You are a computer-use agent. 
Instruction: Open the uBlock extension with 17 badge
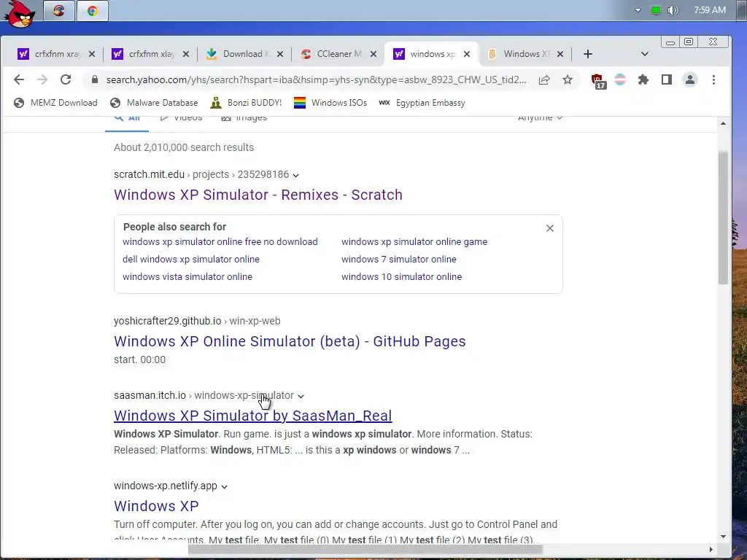tap(598, 81)
